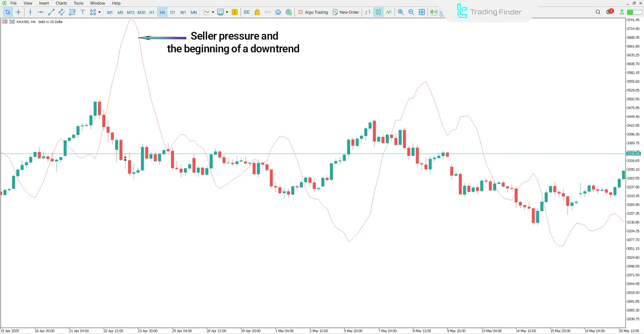This screenshot has height=334, width=644.
Task: Select the Draw vertical line tool
Action: coord(30,12)
